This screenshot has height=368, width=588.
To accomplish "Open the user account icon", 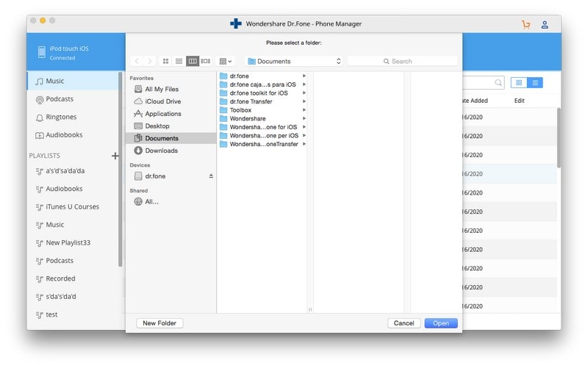I will pyautogui.click(x=545, y=25).
